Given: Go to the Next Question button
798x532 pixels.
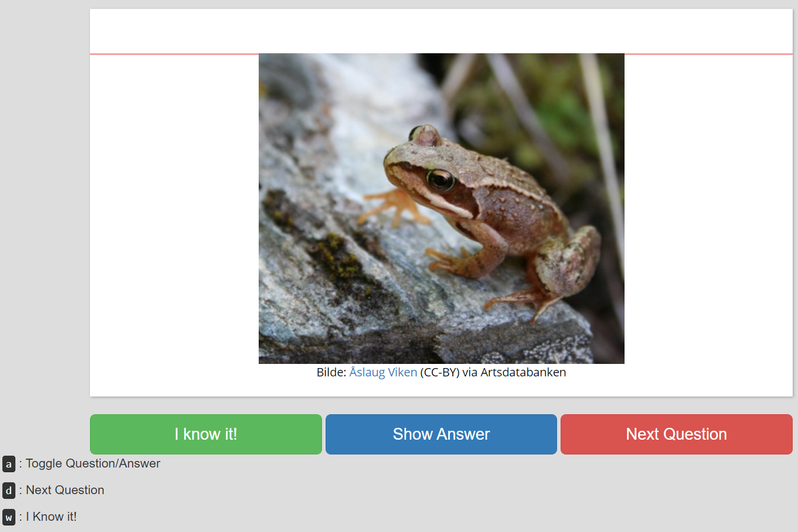Looking at the screenshot, I should 676,434.
